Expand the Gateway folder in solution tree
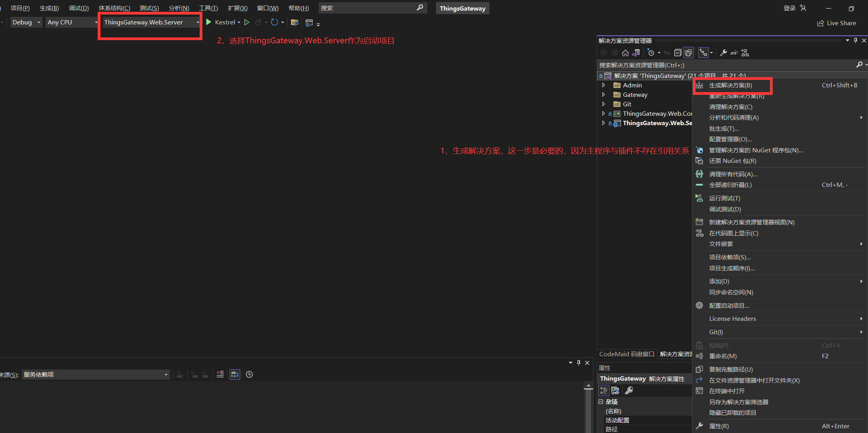 (x=603, y=94)
